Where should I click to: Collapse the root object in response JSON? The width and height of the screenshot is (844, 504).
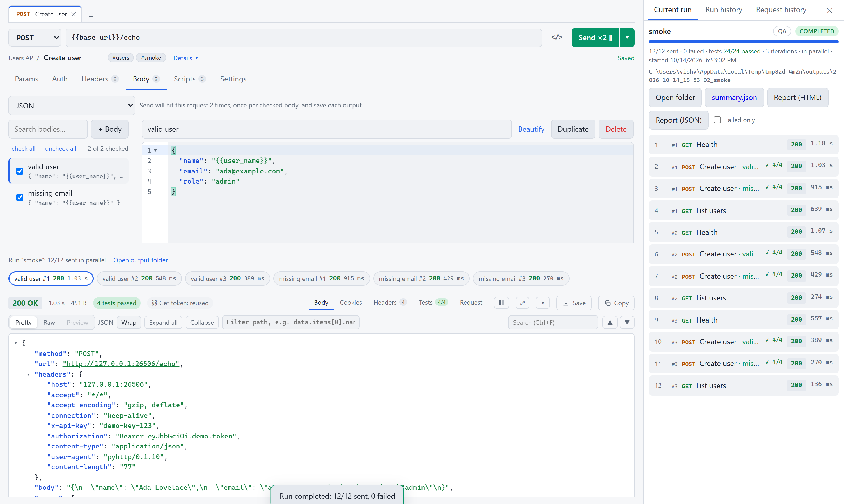point(16,343)
